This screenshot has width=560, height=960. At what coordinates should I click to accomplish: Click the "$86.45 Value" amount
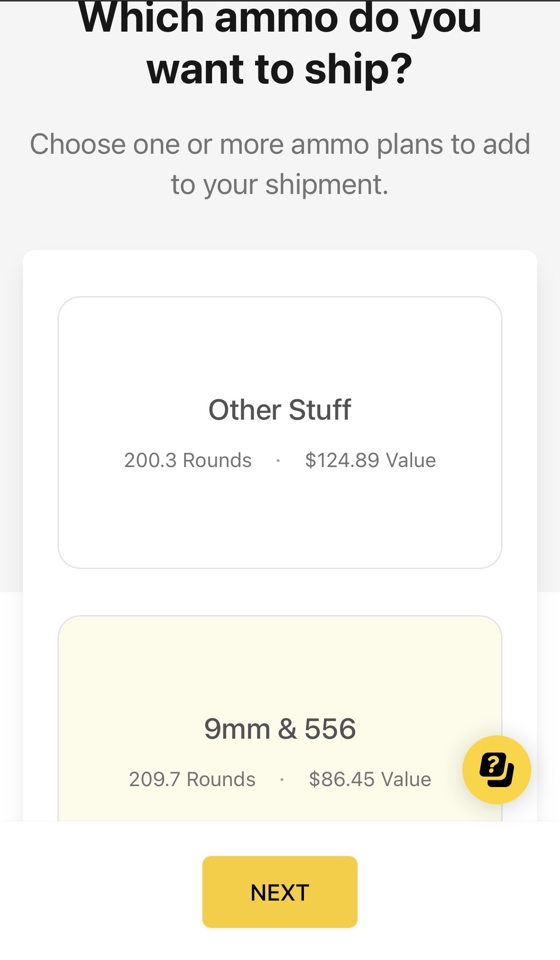point(370,779)
